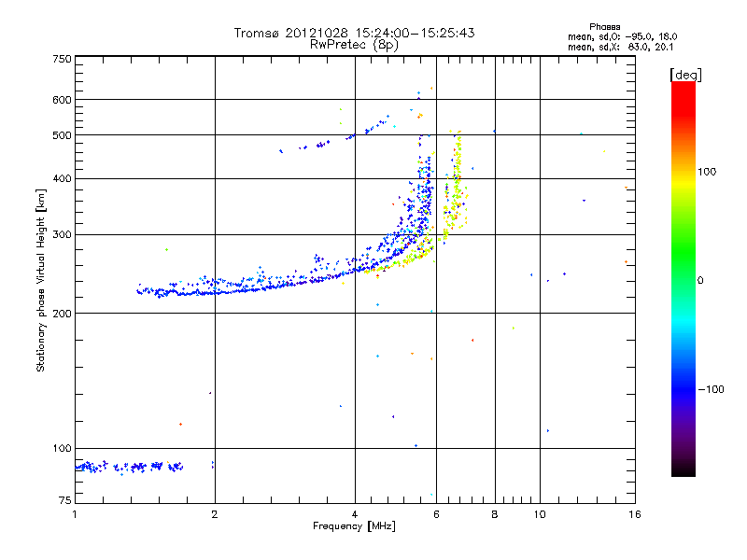Click the y-axis label '200'

[62, 314]
